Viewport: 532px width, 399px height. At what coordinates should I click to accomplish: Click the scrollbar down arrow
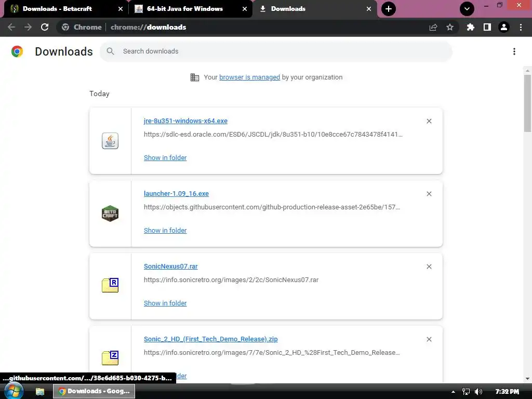pos(527,379)
